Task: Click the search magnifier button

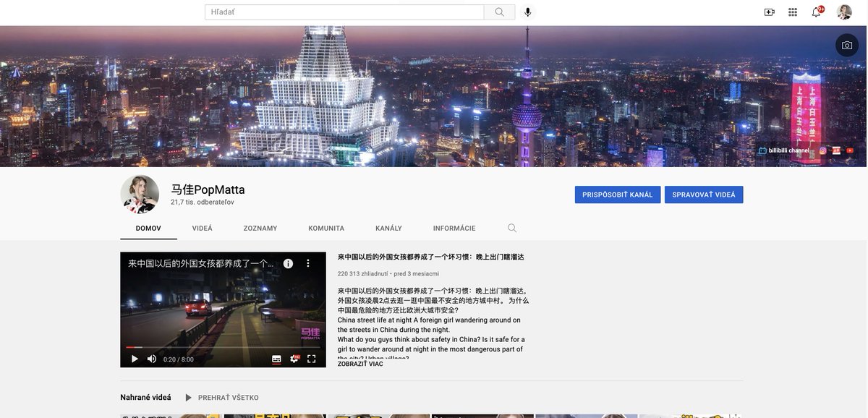Action: [500, 12]
